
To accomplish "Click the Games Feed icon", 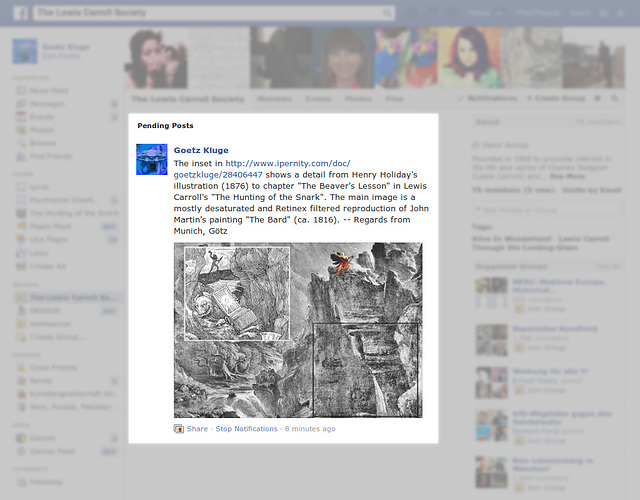I will point(21,451).
